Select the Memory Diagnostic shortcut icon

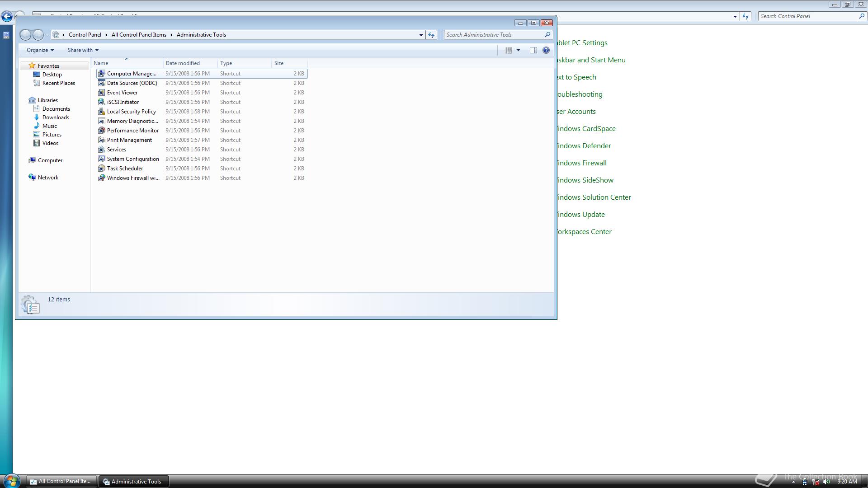[x=102, y=121]
